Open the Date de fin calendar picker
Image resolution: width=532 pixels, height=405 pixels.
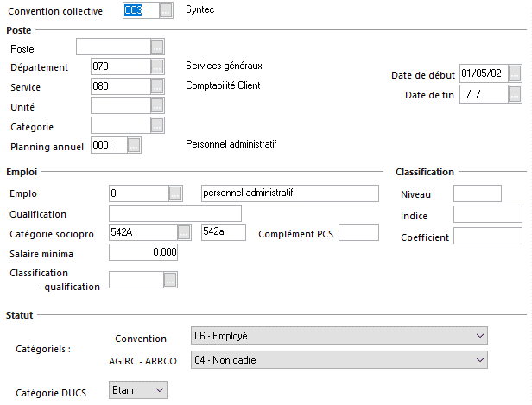pyautogui.click(x=515, y=94)
